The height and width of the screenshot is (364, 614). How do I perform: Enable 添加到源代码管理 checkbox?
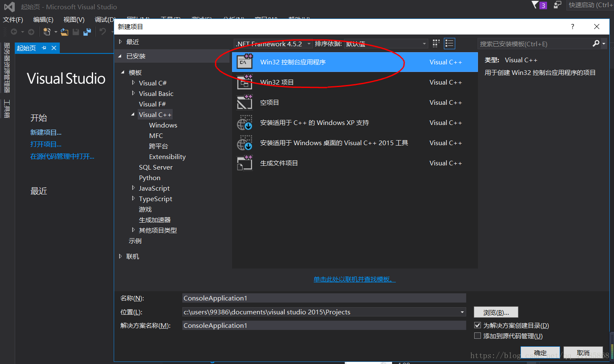point(478,336)
